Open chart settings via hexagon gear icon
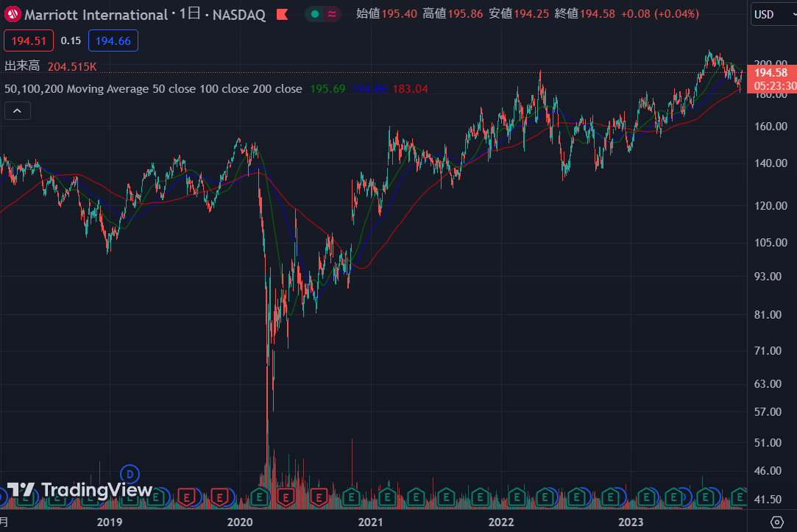797x532 pixels. click(776, 522)
